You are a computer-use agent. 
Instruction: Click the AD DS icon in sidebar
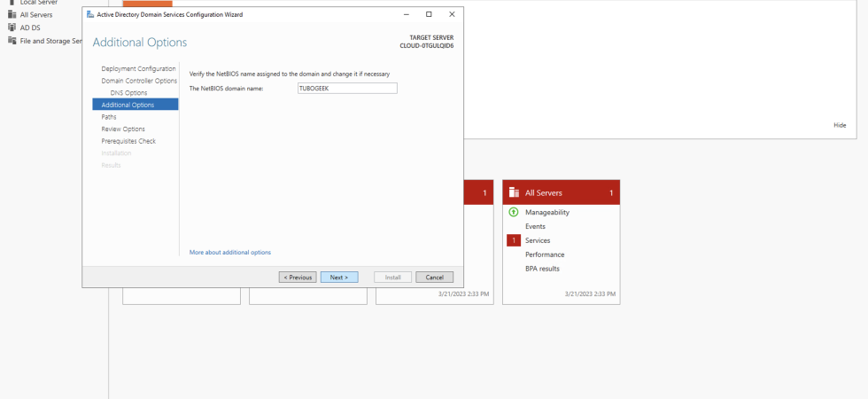[12, 27]
